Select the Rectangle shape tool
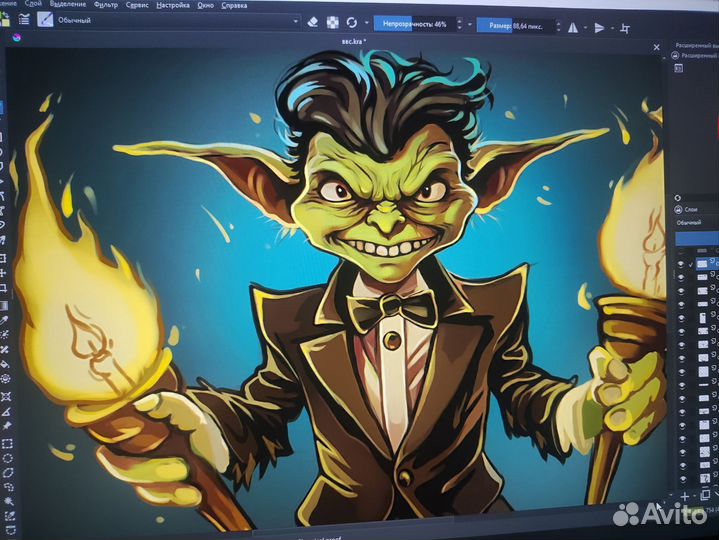 tap(1, 137)
